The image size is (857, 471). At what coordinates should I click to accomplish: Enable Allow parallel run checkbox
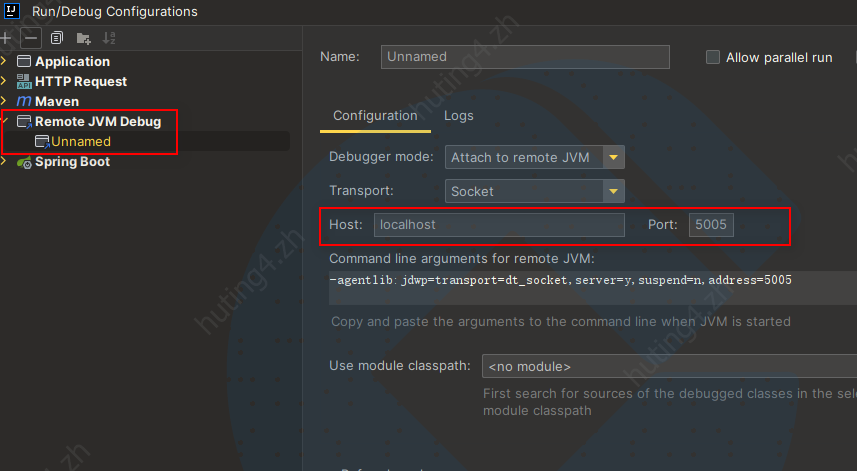pyautogui.click(x=713, y=57)
